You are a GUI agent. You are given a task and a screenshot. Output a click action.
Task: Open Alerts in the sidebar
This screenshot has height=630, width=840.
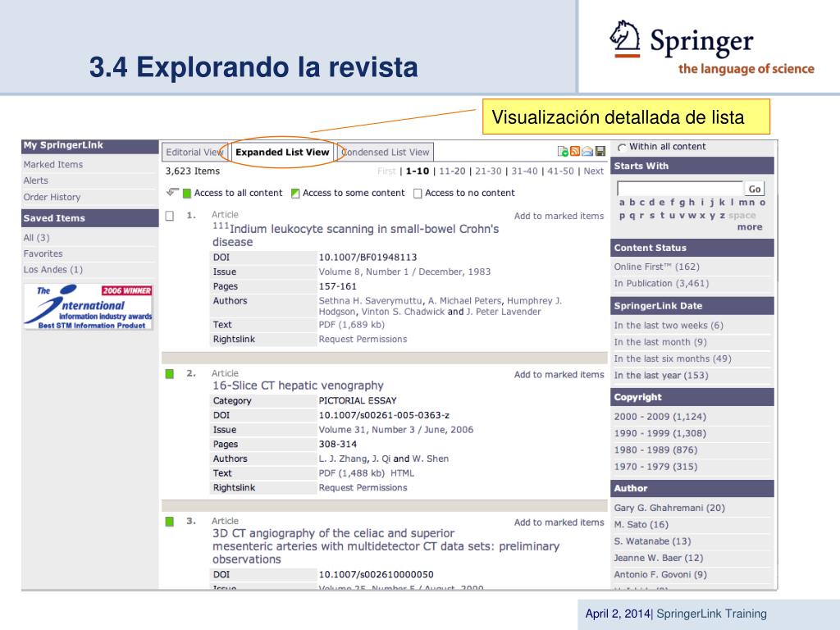[x=35, y=180]
